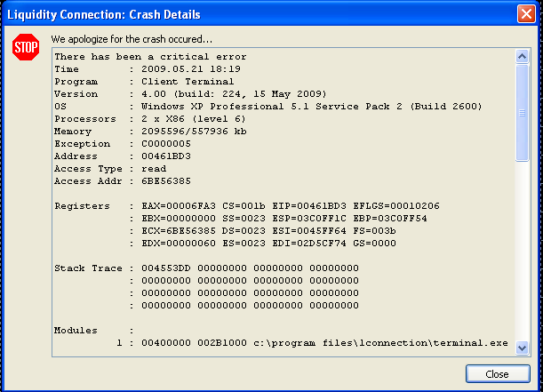Click the Close button

coord(498,374)
